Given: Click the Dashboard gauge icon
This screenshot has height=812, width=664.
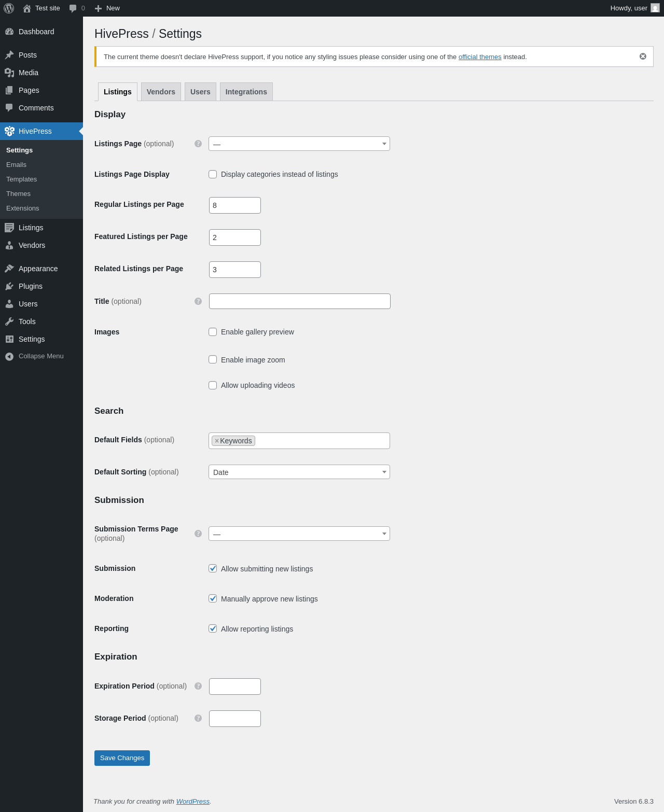Looking at the screenshot, I should click(x=9, y=32).
